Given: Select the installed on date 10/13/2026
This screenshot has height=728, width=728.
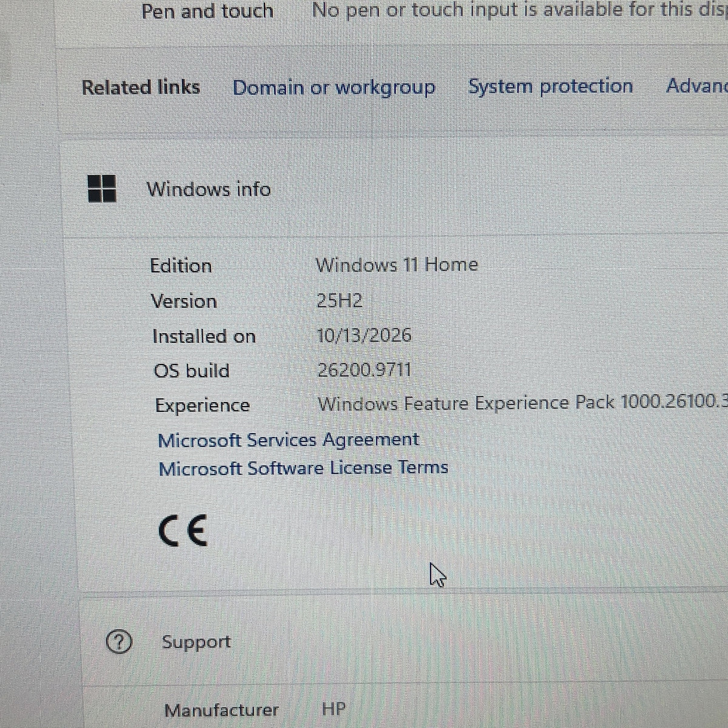Looking at the screenshot, I should pos(364,335).
